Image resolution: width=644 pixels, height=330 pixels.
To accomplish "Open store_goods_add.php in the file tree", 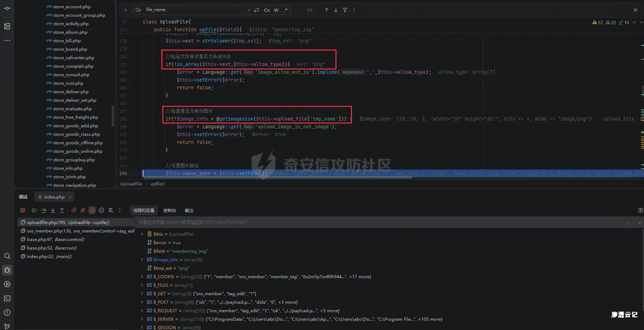I will 75,126.
